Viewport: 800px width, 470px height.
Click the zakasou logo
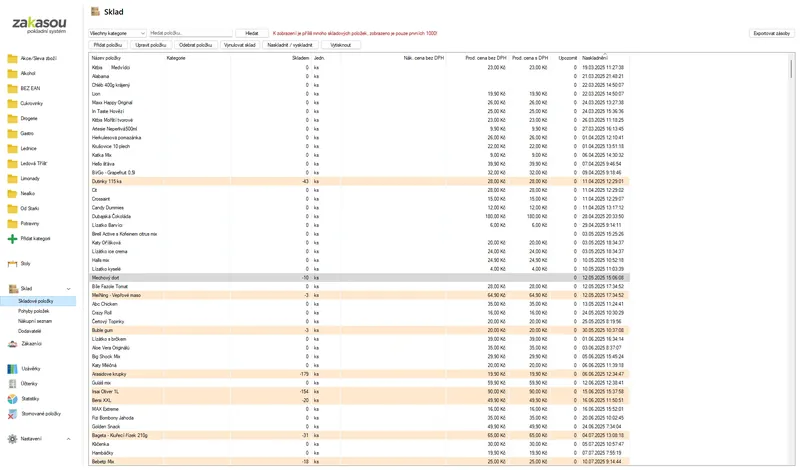click(x=39, y=24)
